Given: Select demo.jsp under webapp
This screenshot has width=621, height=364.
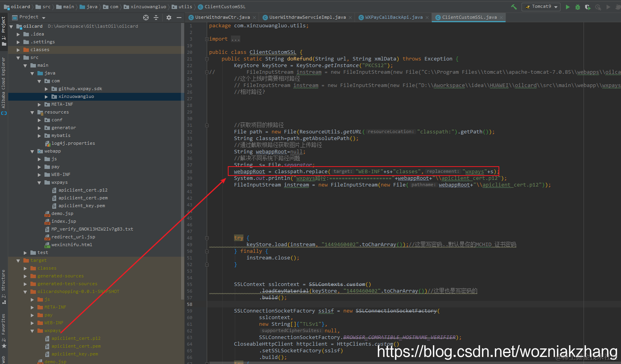Looking at the screenshot, I should coord(62,213).
